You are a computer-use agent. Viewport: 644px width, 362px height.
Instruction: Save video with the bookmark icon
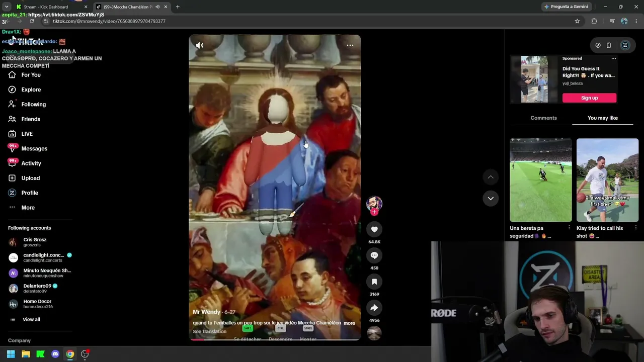374,282
